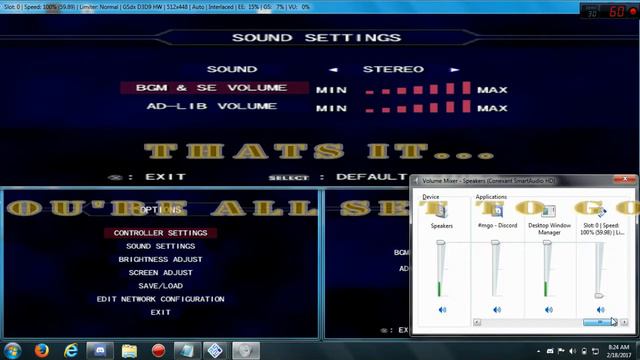The width and height of the screenshot is (640, 360).
Task: Click the Desktop Window Manager icon in mixer
Action: coord(549,211)
